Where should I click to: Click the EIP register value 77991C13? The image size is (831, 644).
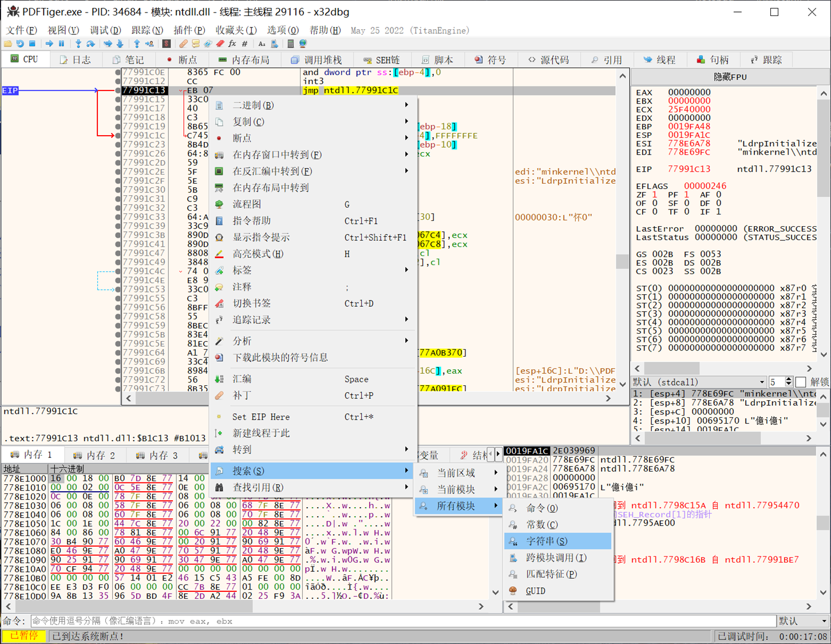pos(689,169)
